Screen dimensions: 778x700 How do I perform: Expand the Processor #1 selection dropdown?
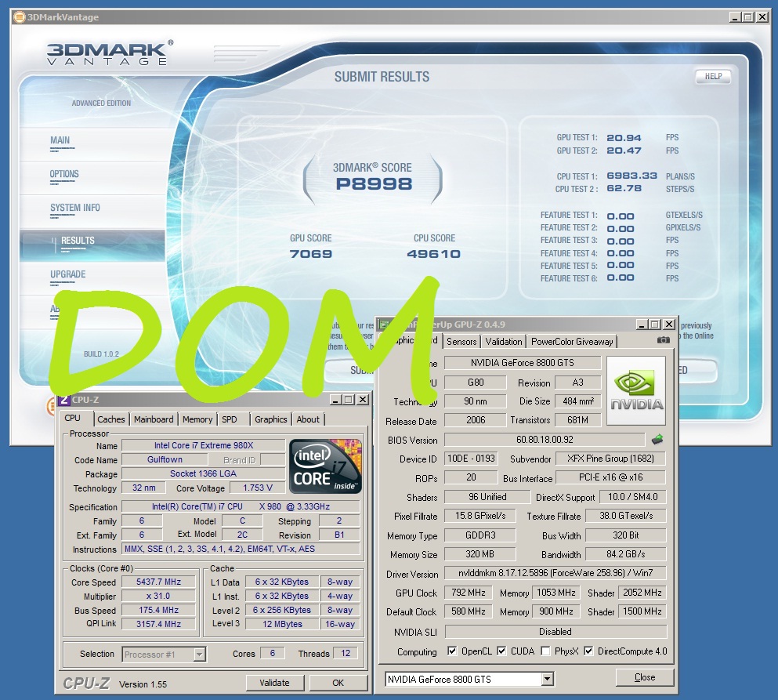coord(200,654)
